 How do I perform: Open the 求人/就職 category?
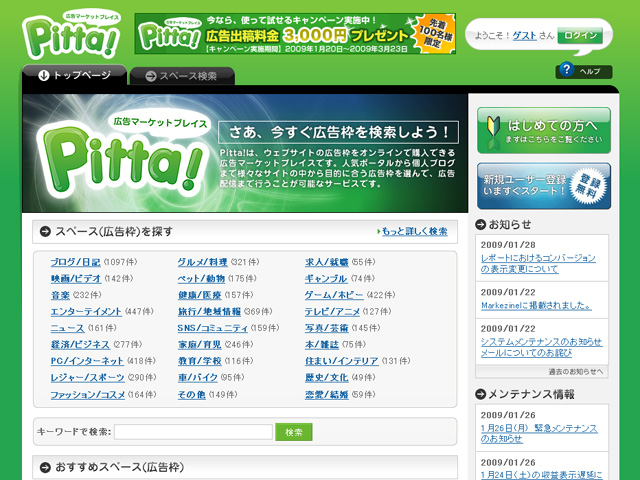point(327,262)
